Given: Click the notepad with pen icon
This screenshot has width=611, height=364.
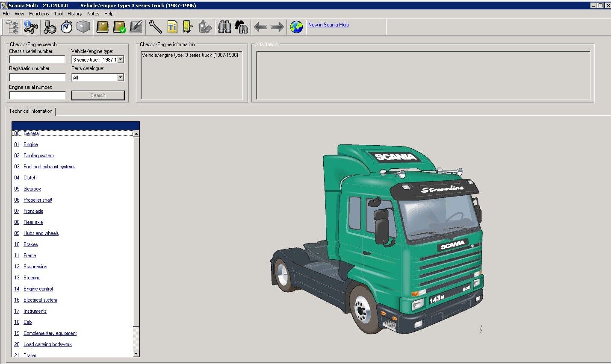Looking at the screenshot, I should 136,27.
